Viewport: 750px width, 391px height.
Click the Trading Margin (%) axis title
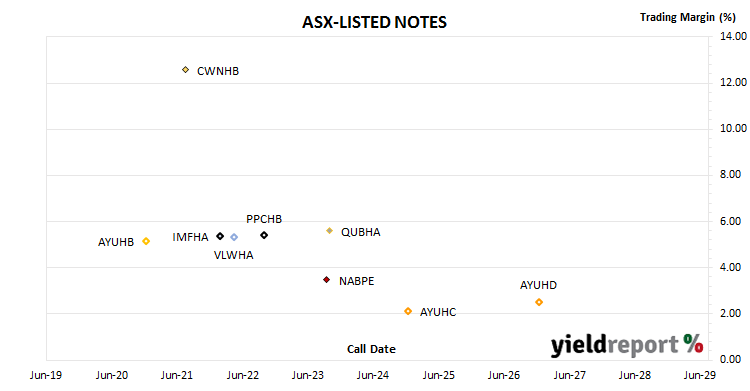coord(688,17)
